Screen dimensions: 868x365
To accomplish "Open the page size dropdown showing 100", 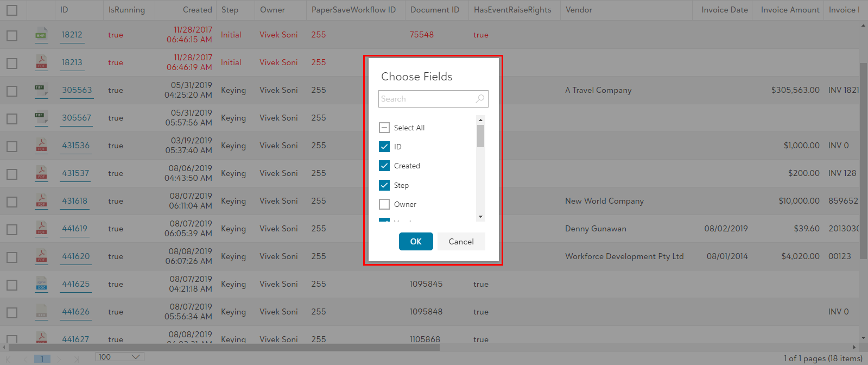I will [119, 357].
